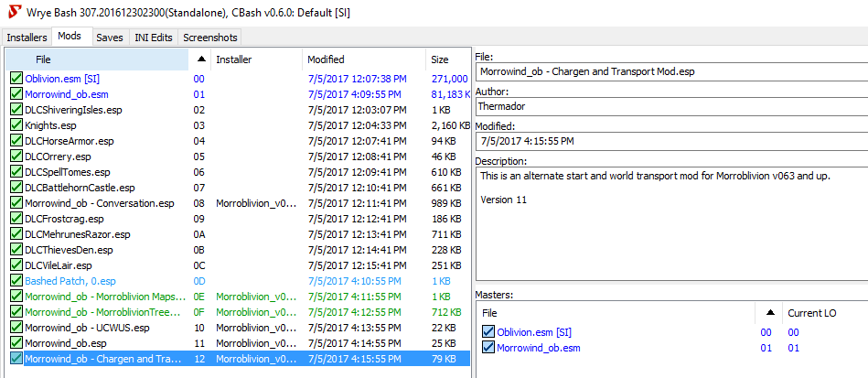Select Morrowind_ob - Conversation.esp file name

click(100, 203)
